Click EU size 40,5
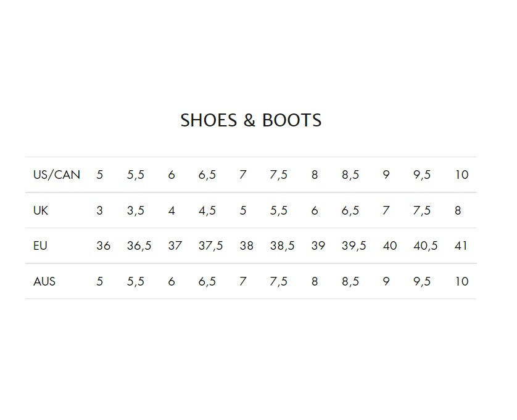Screen dimensions: 517x420 point(425,245)
